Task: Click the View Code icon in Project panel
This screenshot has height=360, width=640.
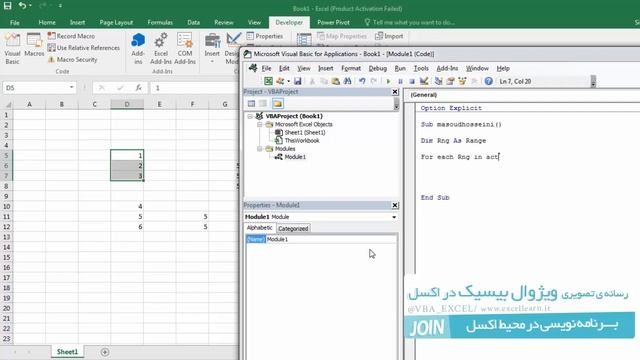Action: click(x=251, y=104)
